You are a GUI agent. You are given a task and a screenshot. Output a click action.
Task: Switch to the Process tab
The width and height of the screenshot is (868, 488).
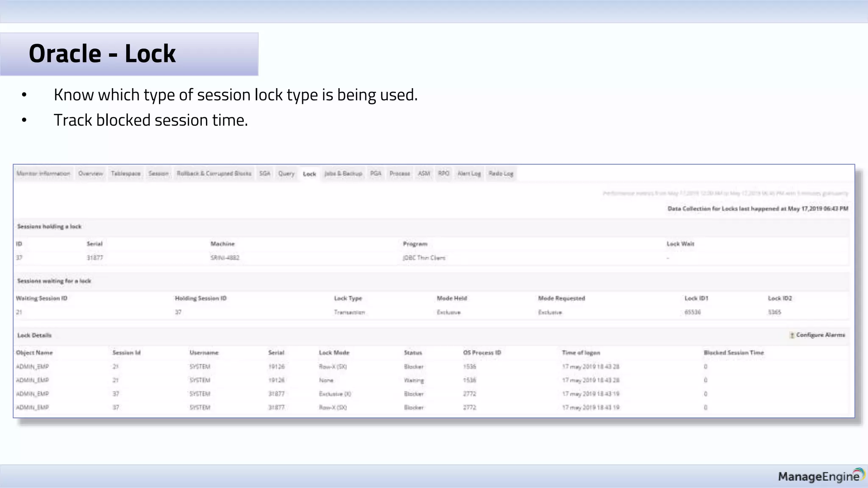point(400,174)
